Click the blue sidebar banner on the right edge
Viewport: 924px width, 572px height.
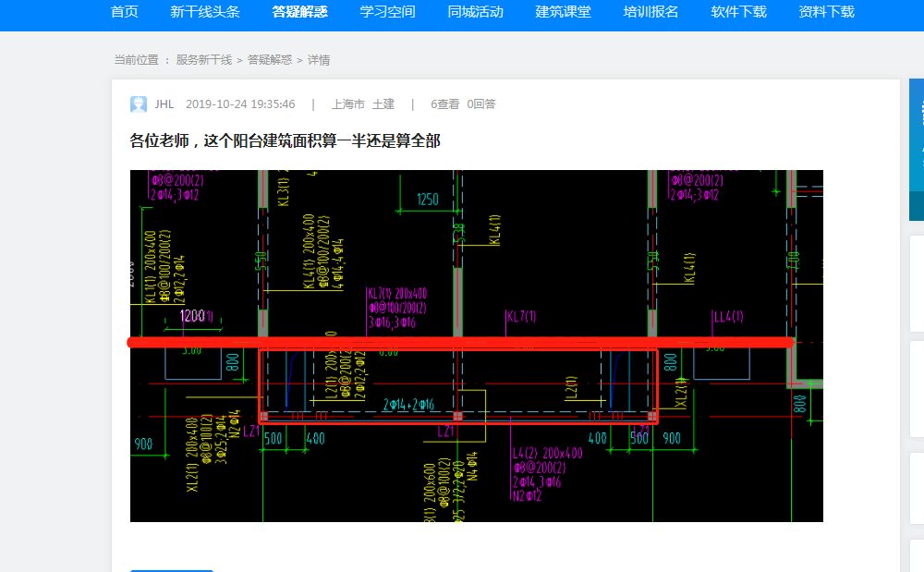917,150
